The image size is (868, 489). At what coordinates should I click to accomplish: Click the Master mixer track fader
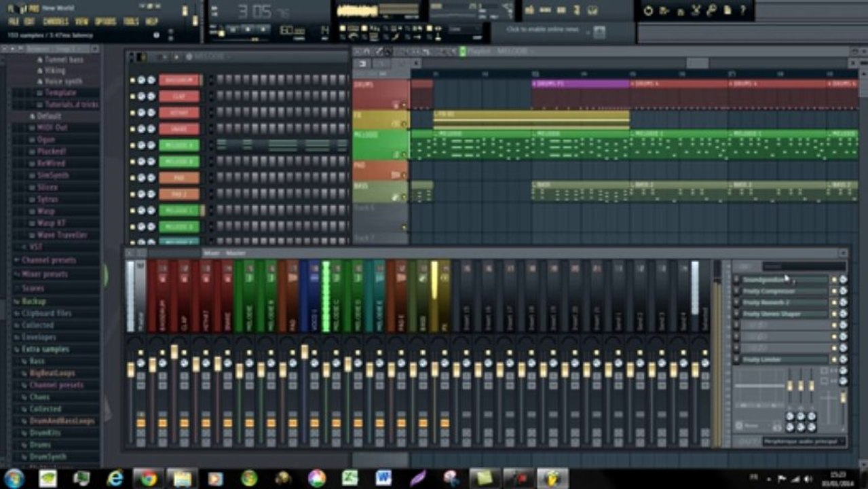tap(131, 370)
